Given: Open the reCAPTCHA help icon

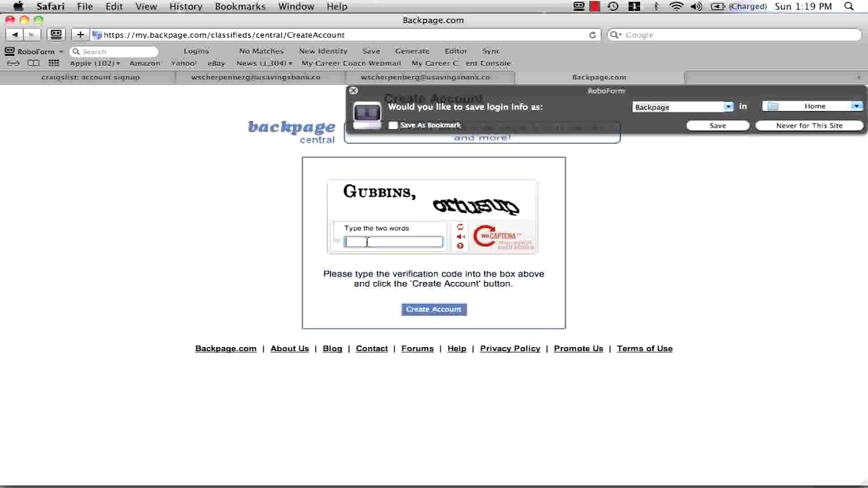Looking at the screenshot, I should click(460, 245).
